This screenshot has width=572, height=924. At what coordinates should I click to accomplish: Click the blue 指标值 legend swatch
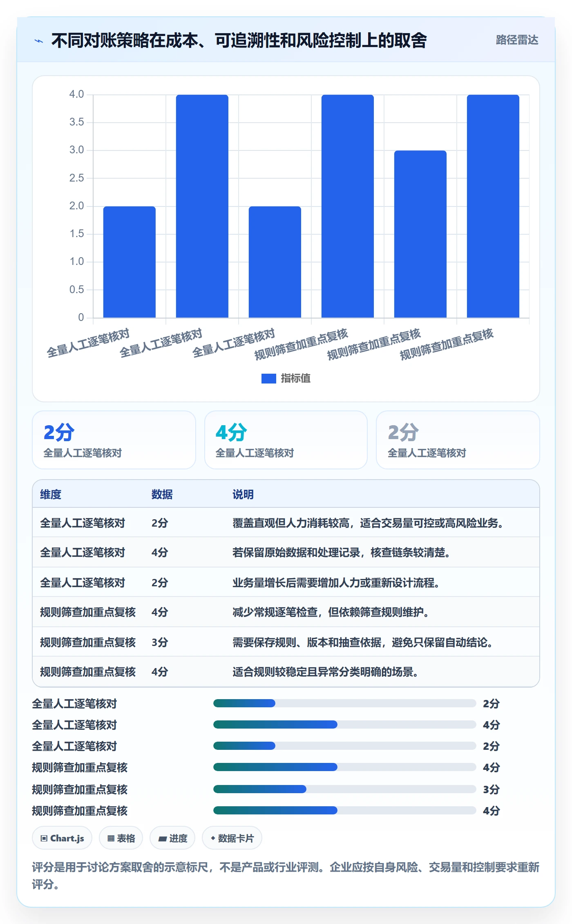[268, 379]
